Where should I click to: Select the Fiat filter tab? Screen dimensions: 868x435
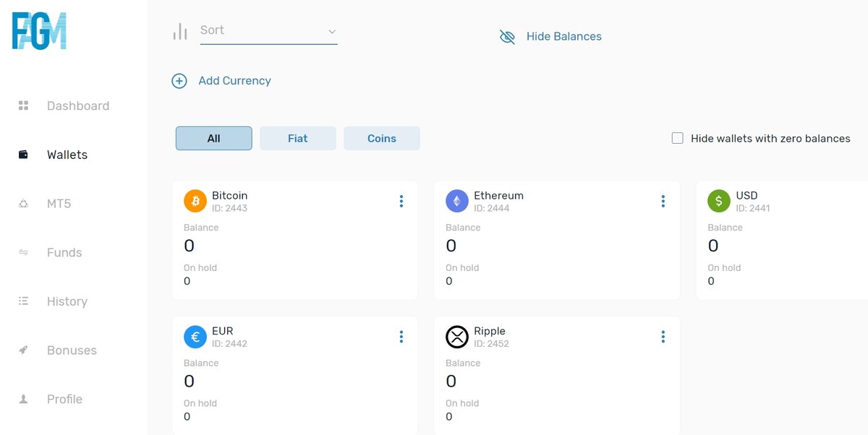pos(298,139)
